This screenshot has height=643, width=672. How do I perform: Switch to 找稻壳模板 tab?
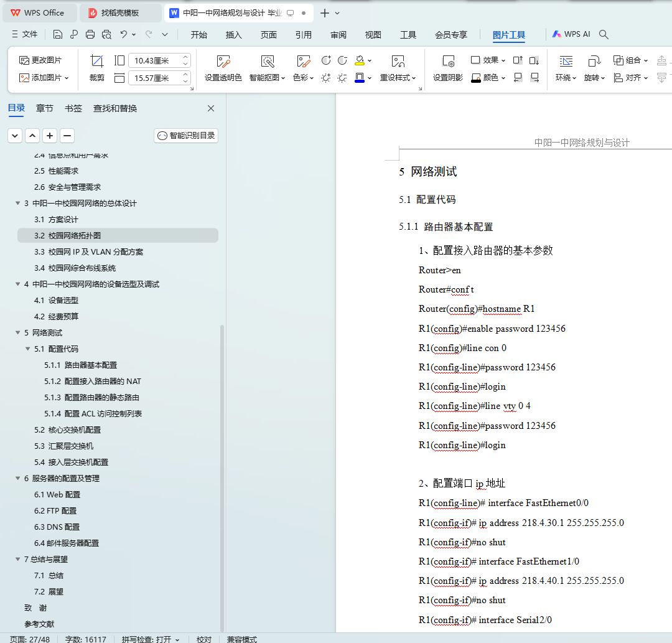(121, 13)
